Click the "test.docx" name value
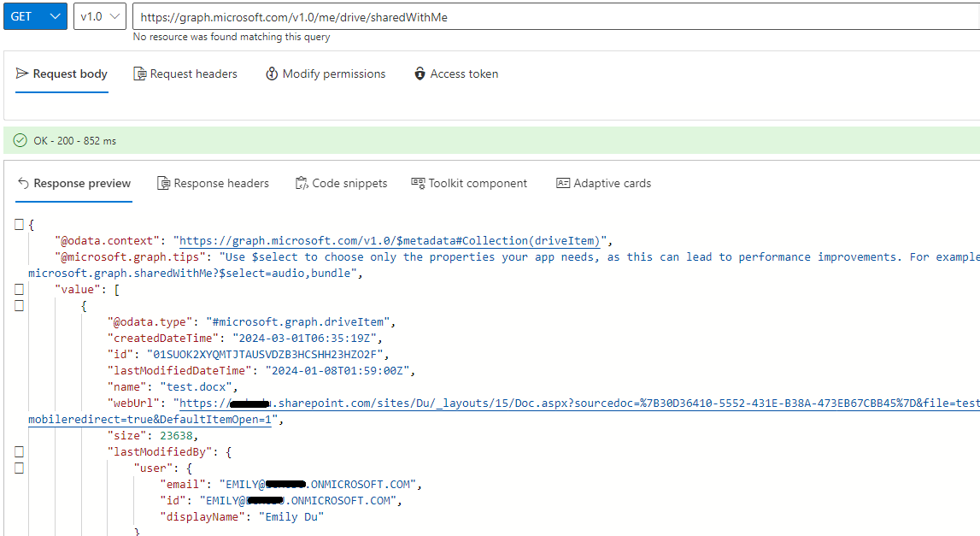The image size is (980, 536). [196, 387]
